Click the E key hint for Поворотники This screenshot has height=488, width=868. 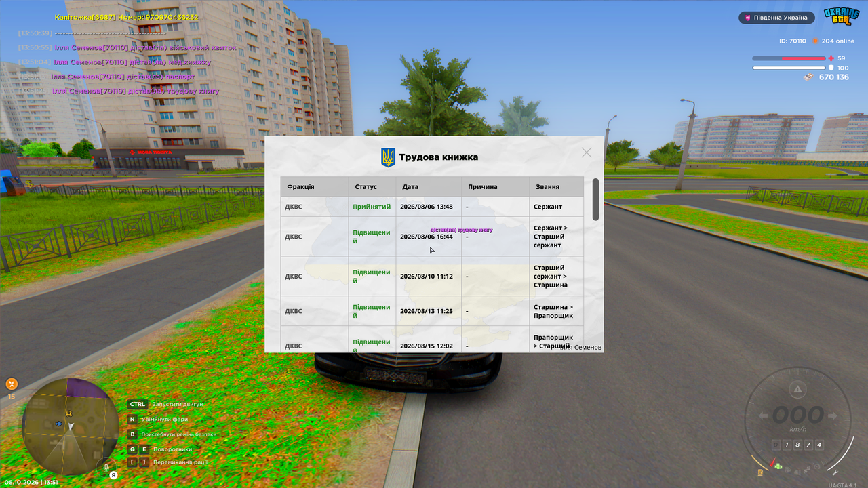coord(144,449)
